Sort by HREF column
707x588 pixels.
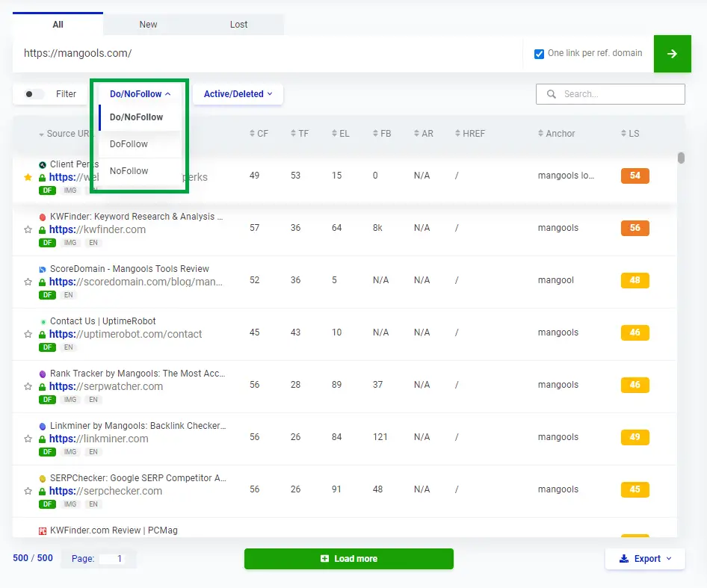(470, 134)
